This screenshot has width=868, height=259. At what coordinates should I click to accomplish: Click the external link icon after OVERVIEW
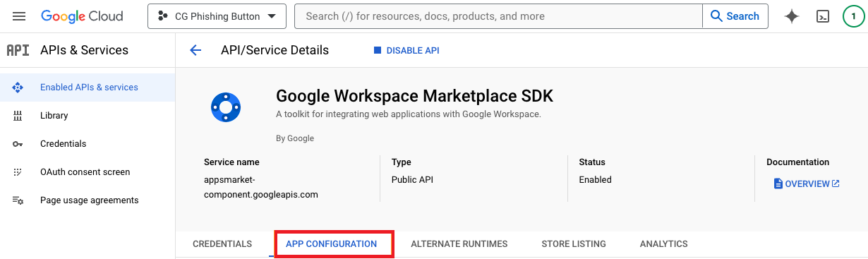pyautogui.click(x=836, y=183)
